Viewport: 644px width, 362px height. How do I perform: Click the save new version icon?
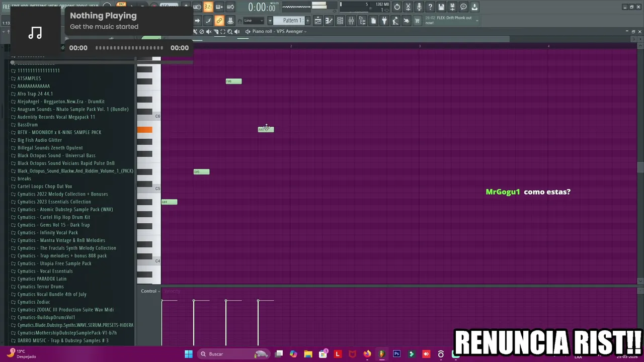(452, 7)
